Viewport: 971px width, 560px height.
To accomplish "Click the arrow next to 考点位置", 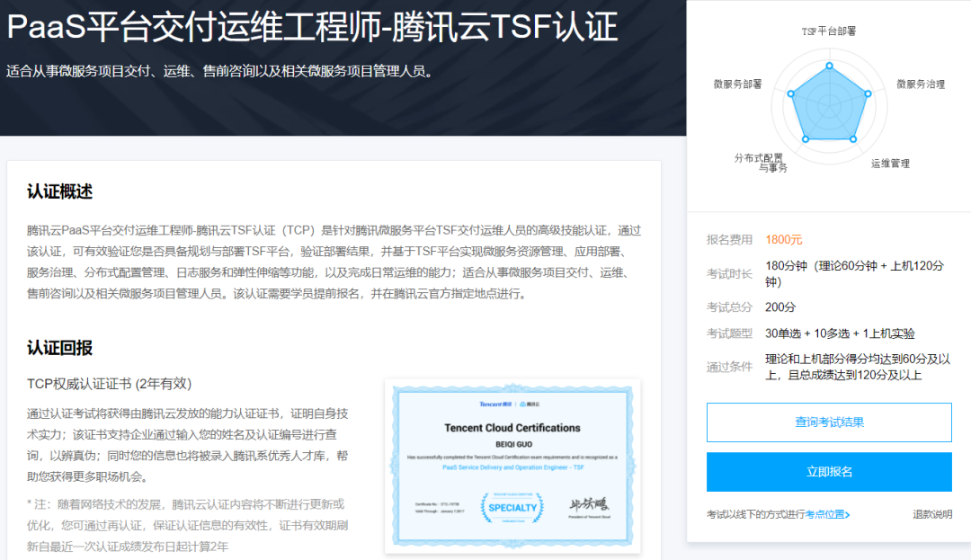I will (x=847, y=515).
